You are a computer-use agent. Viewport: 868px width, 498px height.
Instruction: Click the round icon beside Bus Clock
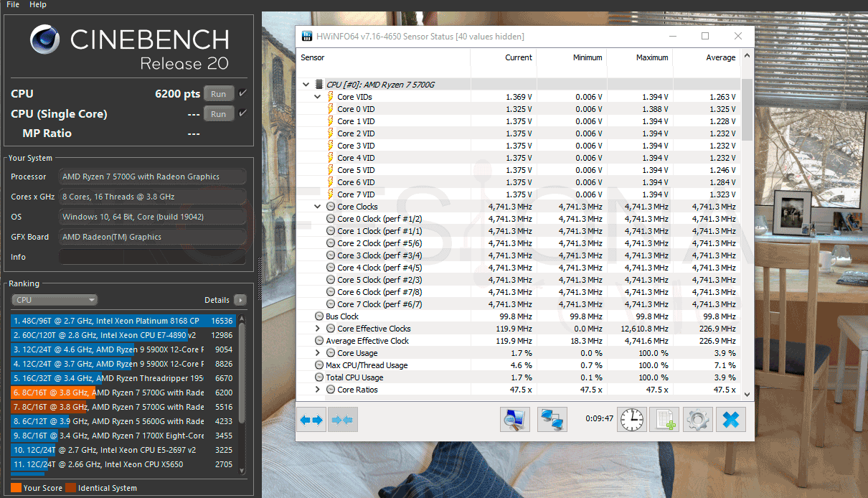(319, 316)
